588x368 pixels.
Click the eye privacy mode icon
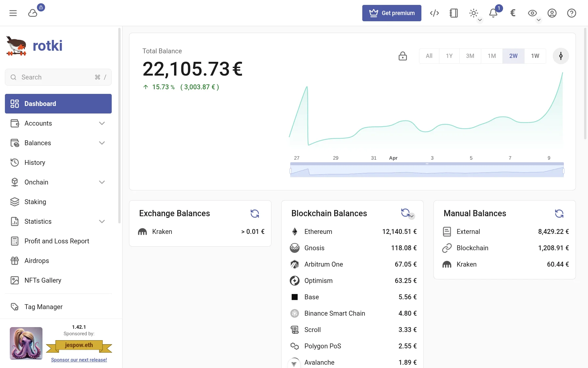tap(532, 13)
